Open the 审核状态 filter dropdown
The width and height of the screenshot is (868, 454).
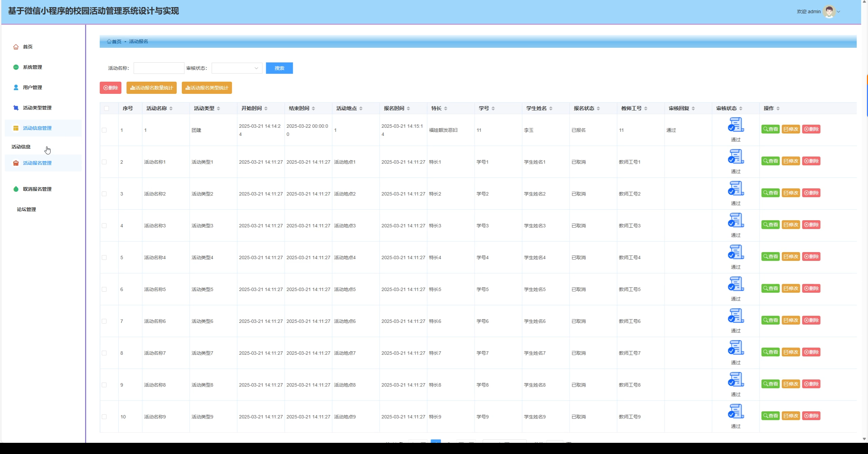pyautogui.click(x=237, y=68)
